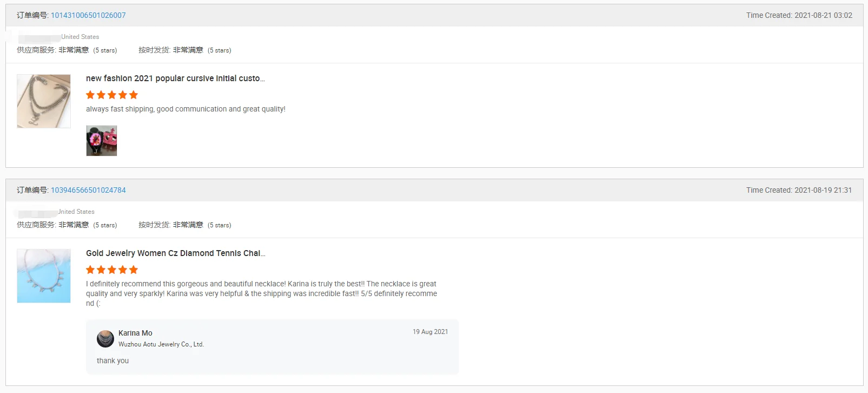
Task: Click the Karina Mo replier name
Action: click(x=135, y=333)
